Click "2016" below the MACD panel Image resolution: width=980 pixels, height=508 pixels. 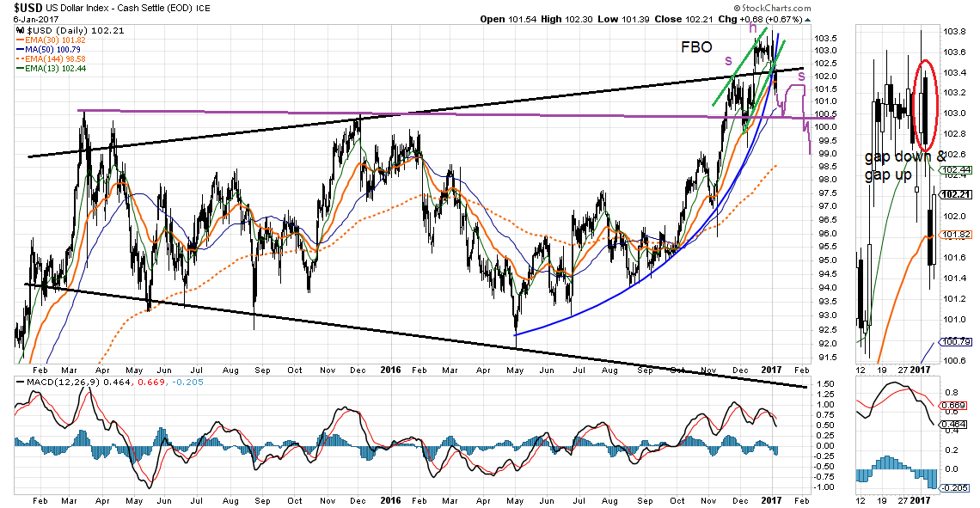coord(390,500)
